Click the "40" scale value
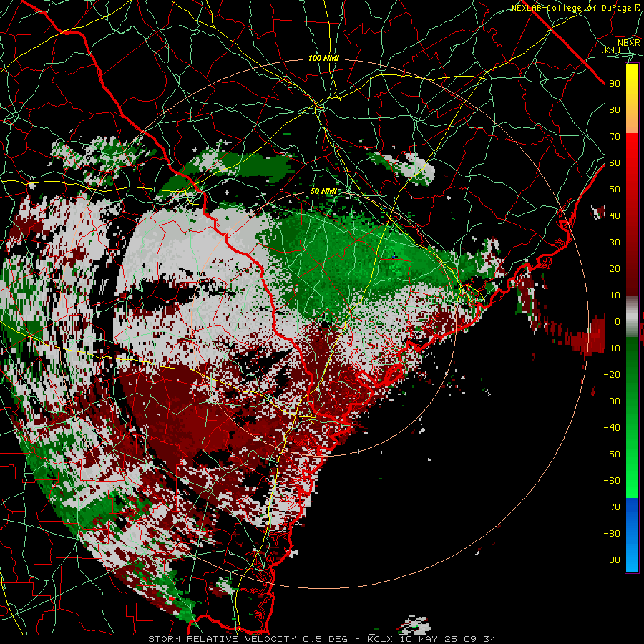 tap(615, 215)
